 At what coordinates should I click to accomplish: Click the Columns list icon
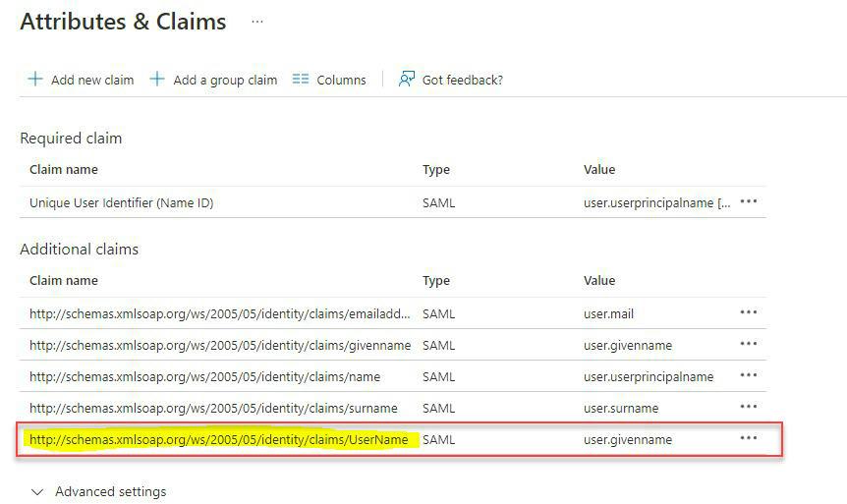click(x=301, y=80)
